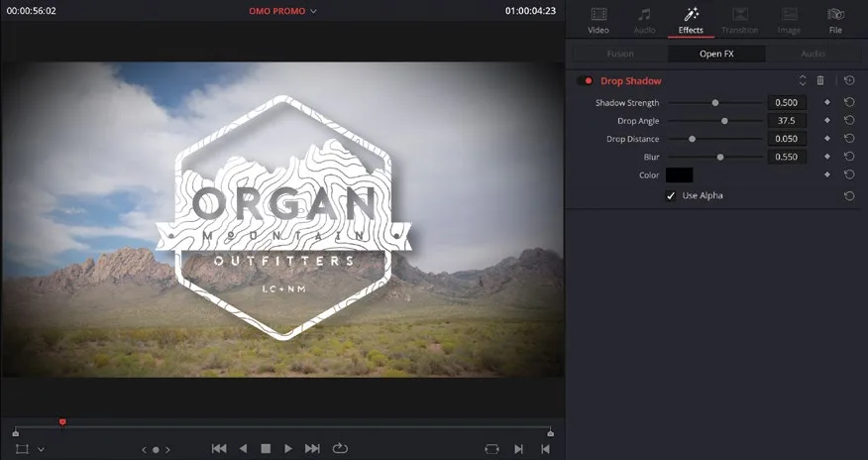The height and width of the screenshot is (460, 868).
Task: Add keyframe for Shadow Strength
Action: [x=827, y=102]
